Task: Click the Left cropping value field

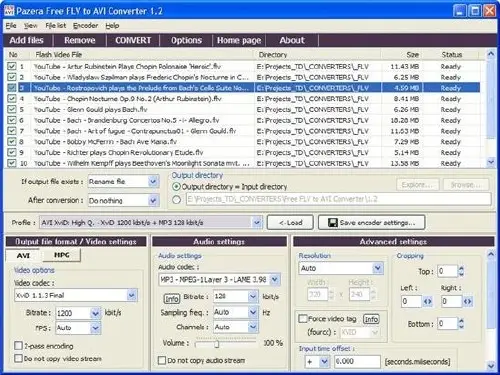Action: point(411,302)
